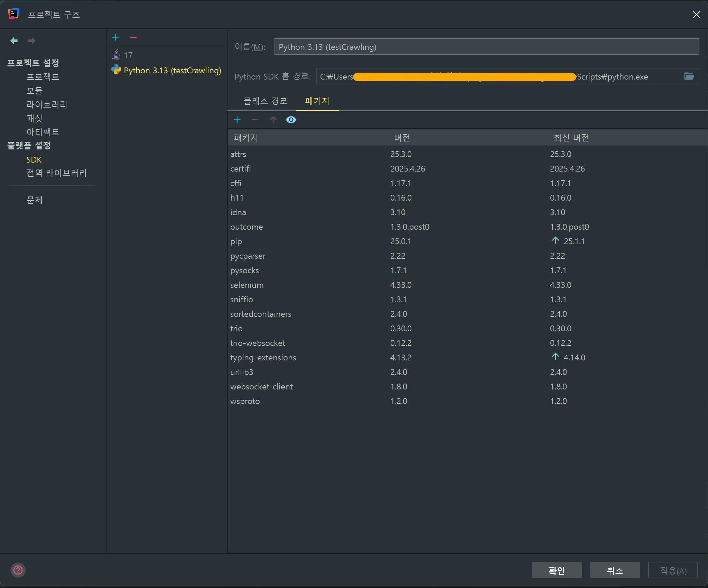Click certifi latest version 2025.4.26
Screen dimensions: 708x588
pyautogui.click(x=568, y=169)
